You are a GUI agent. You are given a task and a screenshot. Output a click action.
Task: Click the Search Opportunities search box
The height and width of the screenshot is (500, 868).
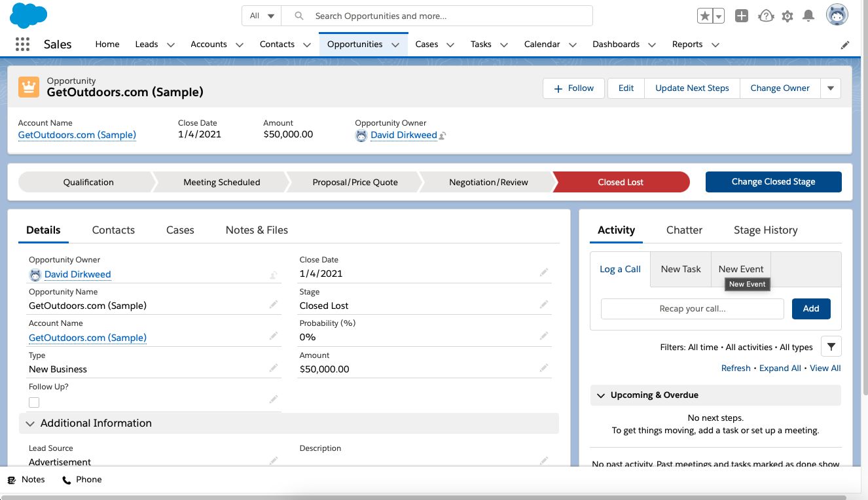click(437, 16)
